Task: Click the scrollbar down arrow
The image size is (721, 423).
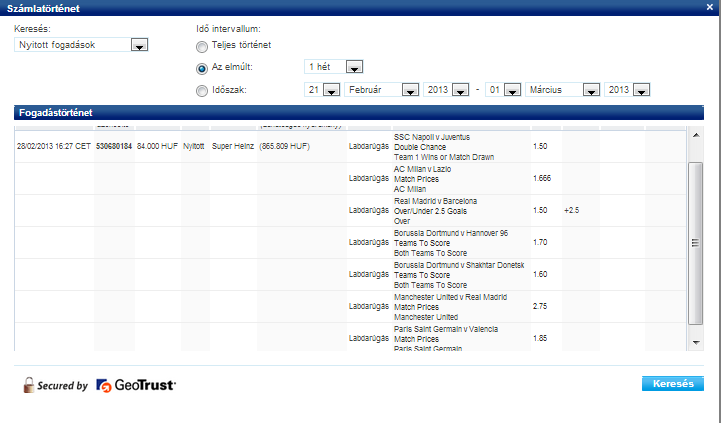Action: [x=696, y=343]
